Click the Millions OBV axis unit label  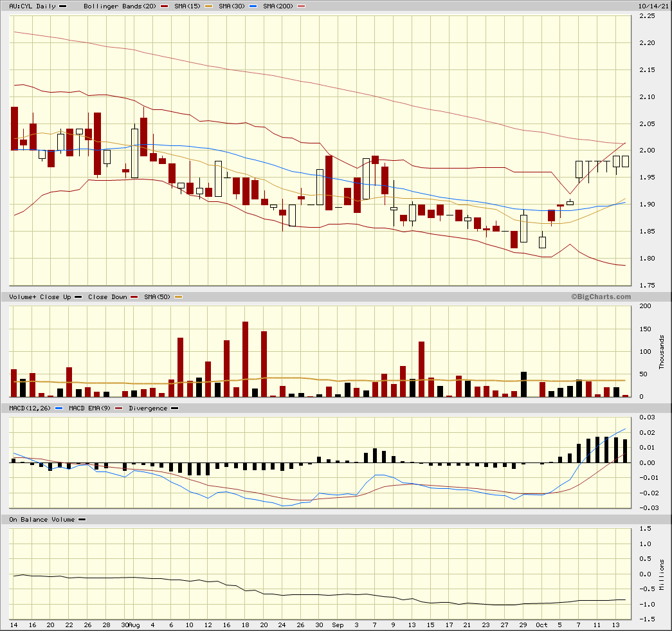click(x=662, y=575)
